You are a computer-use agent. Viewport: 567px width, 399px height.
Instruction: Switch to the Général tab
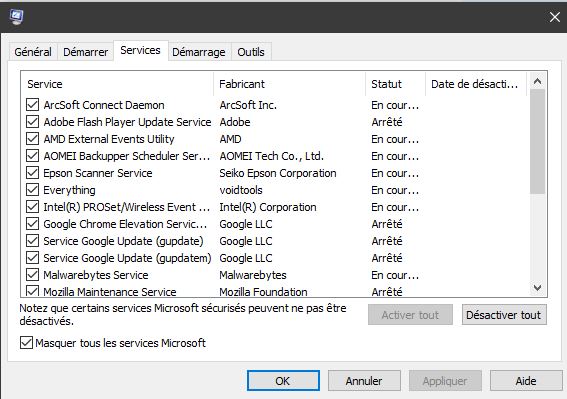pos(33,52)
